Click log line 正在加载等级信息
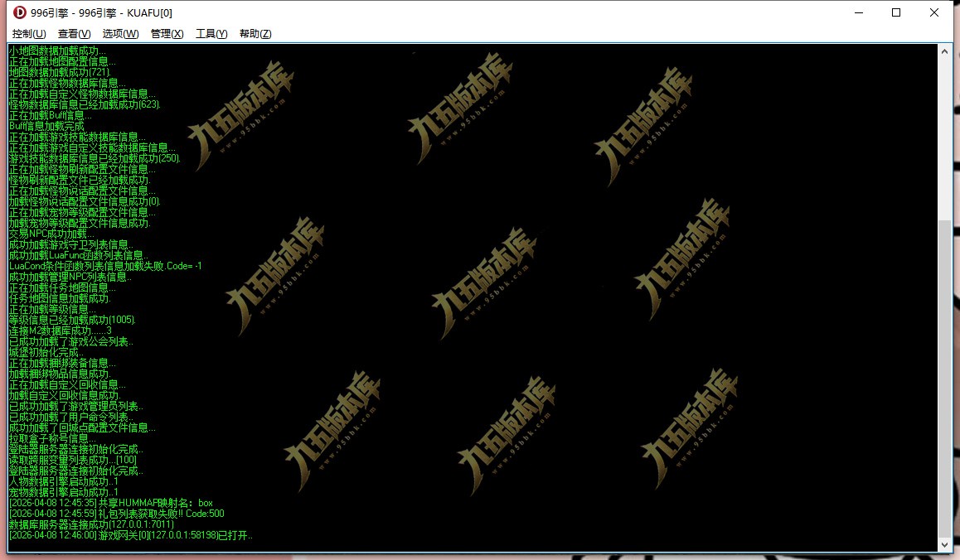This screenshot has width=960, height=560. [52, 309]
